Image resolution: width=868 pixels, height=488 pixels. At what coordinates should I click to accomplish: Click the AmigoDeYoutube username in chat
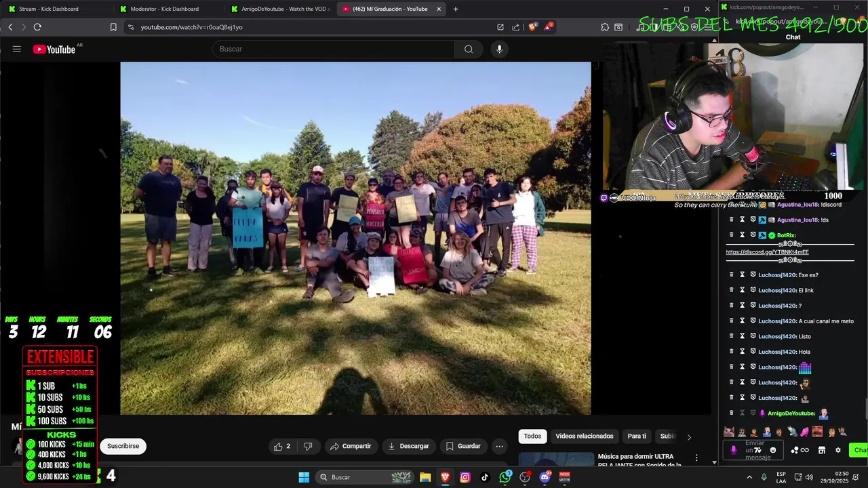coord(791,413)
